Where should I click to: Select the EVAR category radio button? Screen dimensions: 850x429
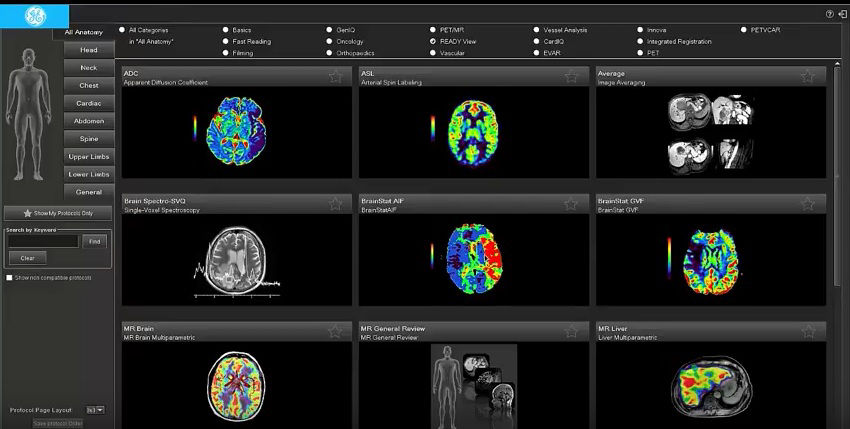click(536, 53)
